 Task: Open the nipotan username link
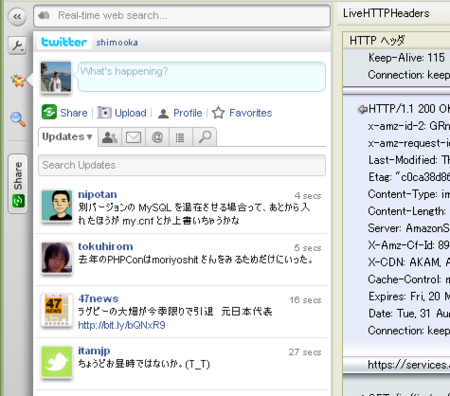coord(97,194)
